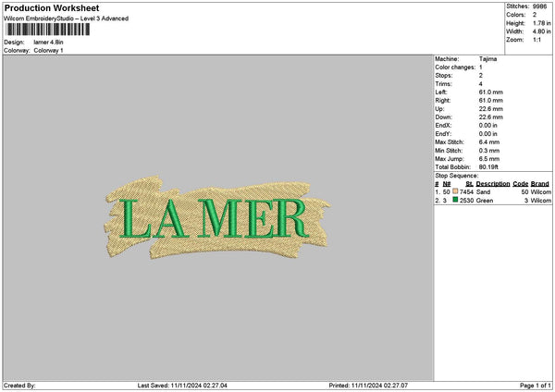Click the Min Stitch value 0.3 mm
This screenshot has height=392, width=555.
[x=489, y=151]
